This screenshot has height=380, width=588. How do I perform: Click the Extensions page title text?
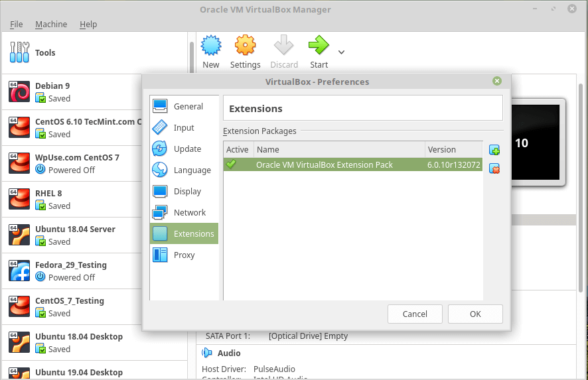256,109
